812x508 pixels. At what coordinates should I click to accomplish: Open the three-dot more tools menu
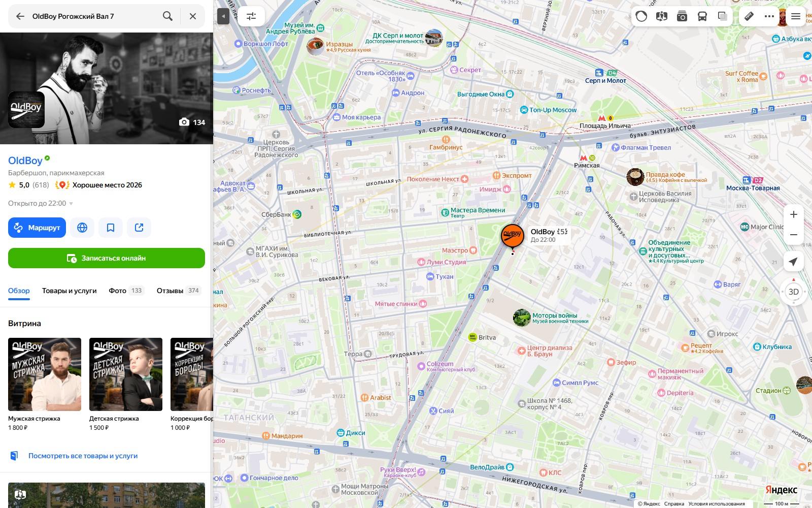click(769, 16)
